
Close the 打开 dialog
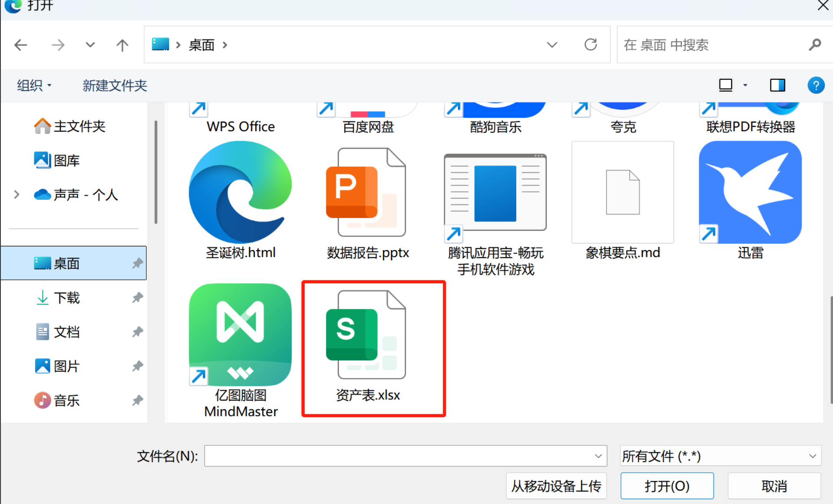point(823,6)
